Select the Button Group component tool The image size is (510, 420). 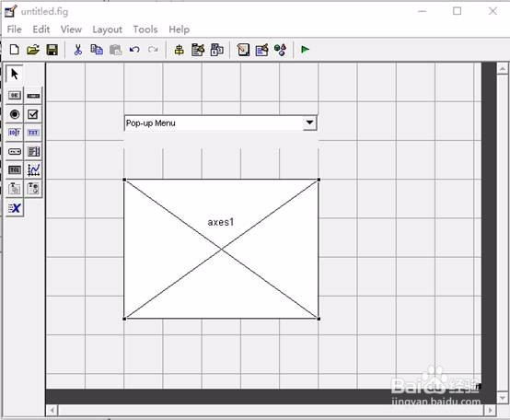33,189
